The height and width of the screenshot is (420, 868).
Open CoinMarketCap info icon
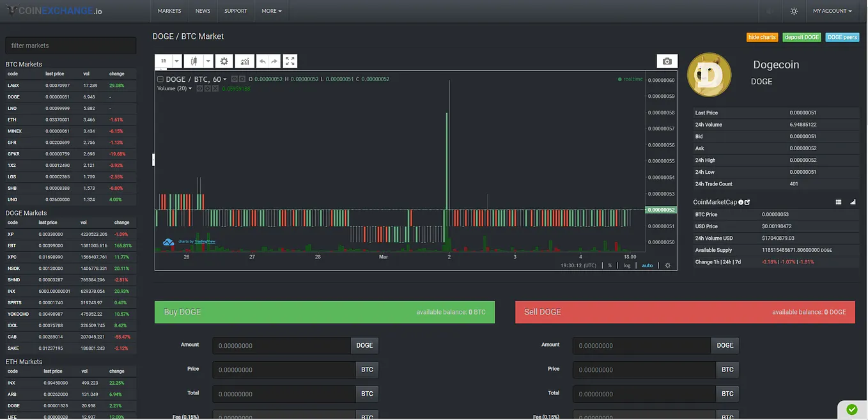pyautogui.click(x=741, y=202)
